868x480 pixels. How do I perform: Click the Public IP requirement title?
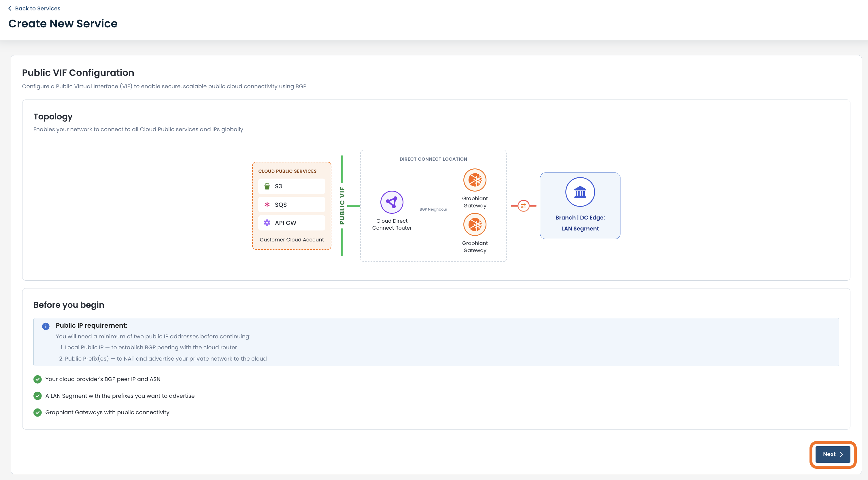[x=91, y=325]
